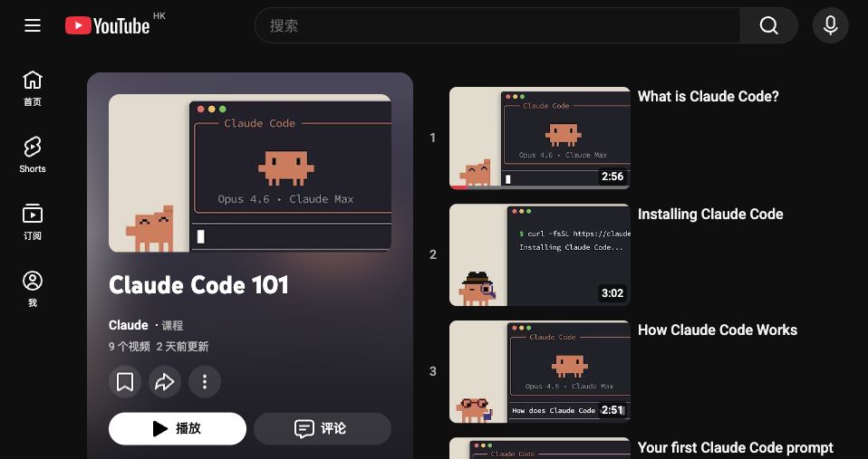The image size is (868, 459).
Task: Click the red watched-progress bar on first video
Action: (458, 187)
